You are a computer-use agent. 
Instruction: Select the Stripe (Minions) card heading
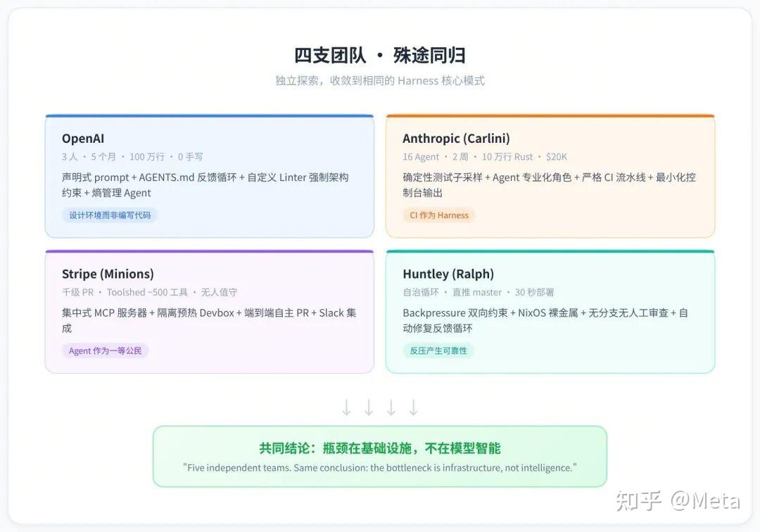[108, 274]
